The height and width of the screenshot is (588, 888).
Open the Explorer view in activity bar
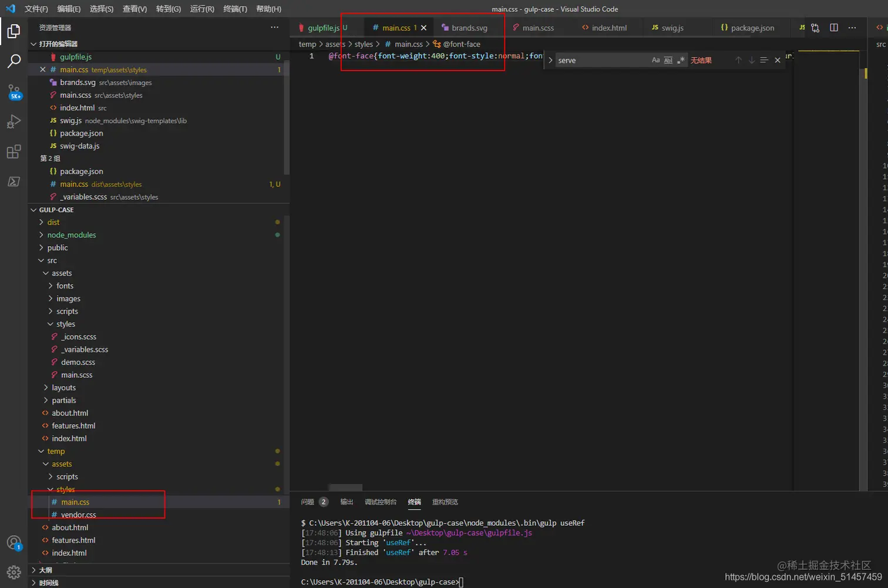point(14,31)
